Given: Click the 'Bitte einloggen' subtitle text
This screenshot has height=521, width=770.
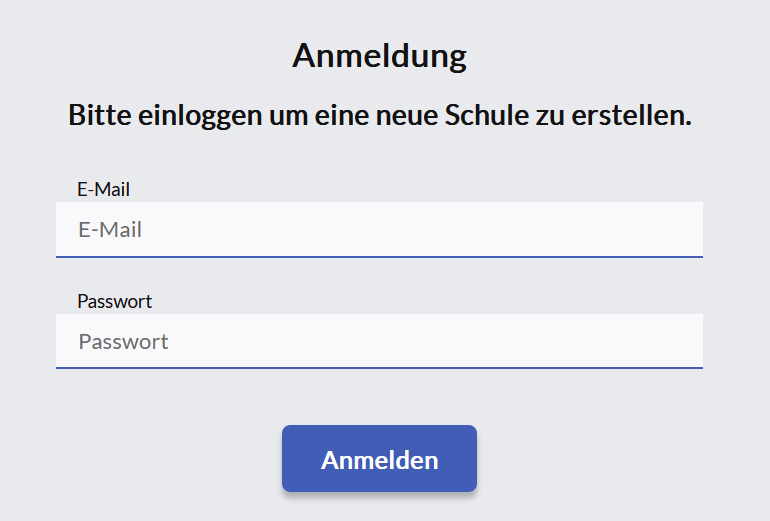Looking at the screenshot, I should [379, 116].
